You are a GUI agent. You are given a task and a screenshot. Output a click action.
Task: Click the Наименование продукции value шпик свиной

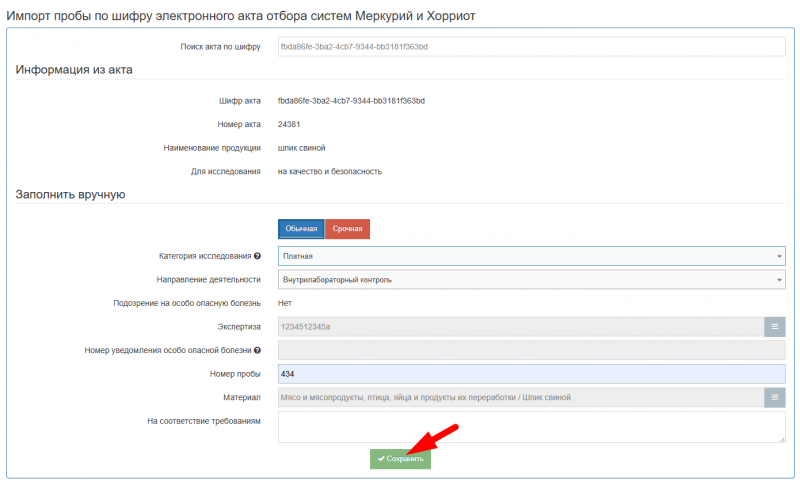[x=301, y=148]
